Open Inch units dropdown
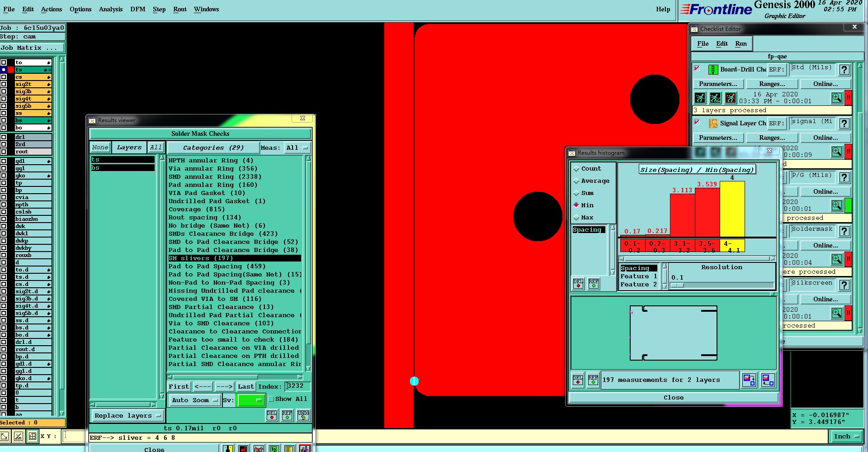 [846, 437]
